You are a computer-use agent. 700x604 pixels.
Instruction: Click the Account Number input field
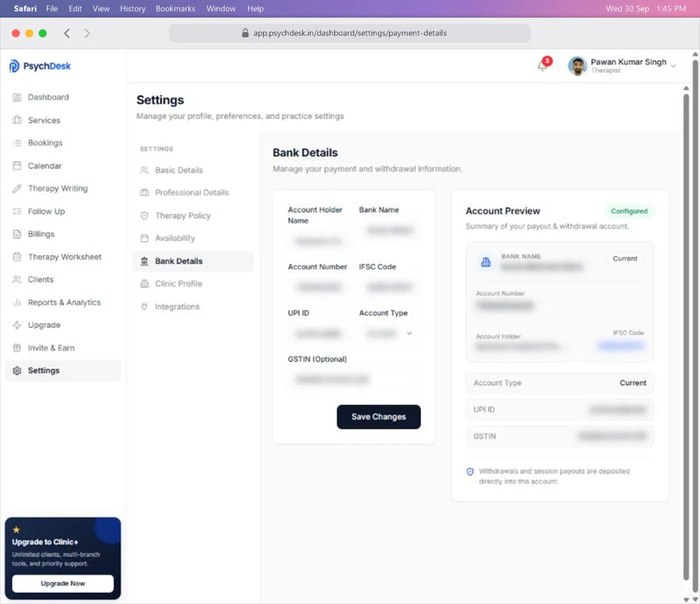(x=318, y=287)
